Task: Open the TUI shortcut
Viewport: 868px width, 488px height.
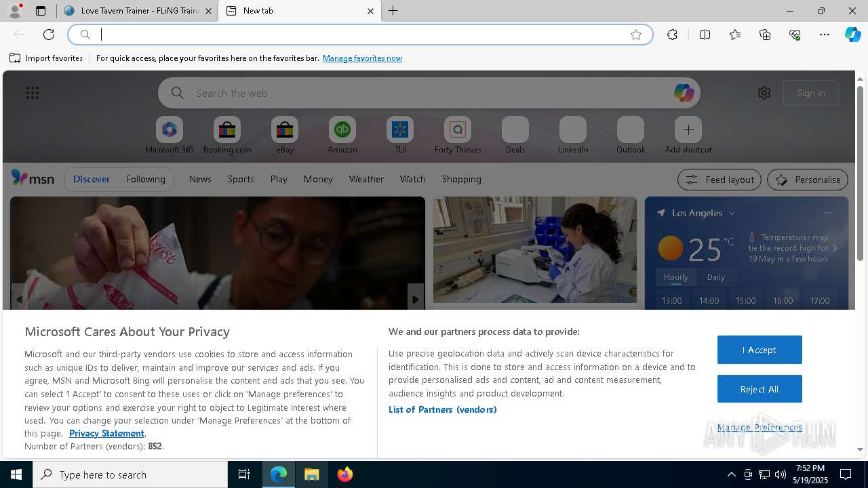Action: click(x=400, y=135)
